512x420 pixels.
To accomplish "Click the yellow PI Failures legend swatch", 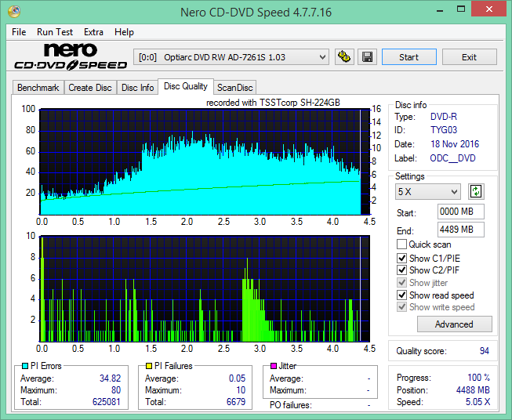I will tap(149, 366).
